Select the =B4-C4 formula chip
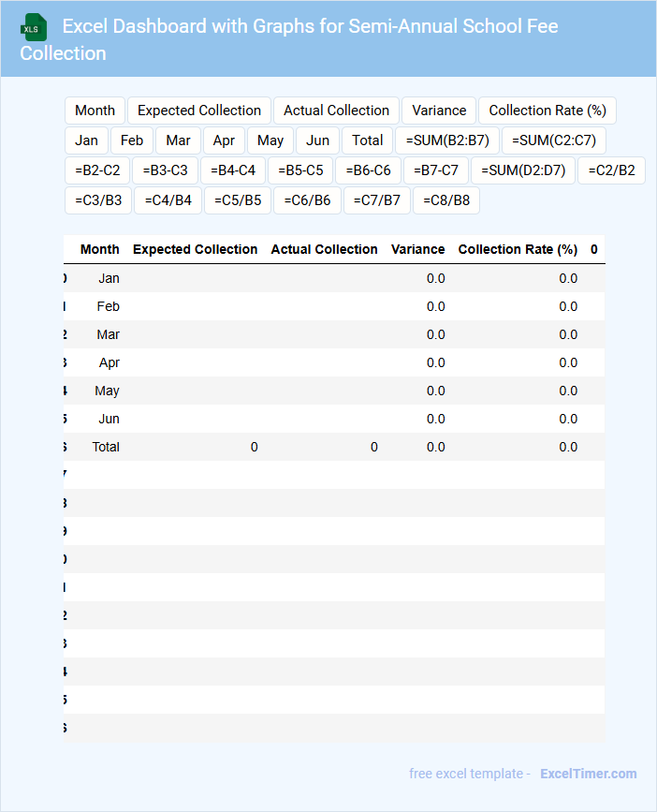The image size is (657, 812). click(233, 170)
